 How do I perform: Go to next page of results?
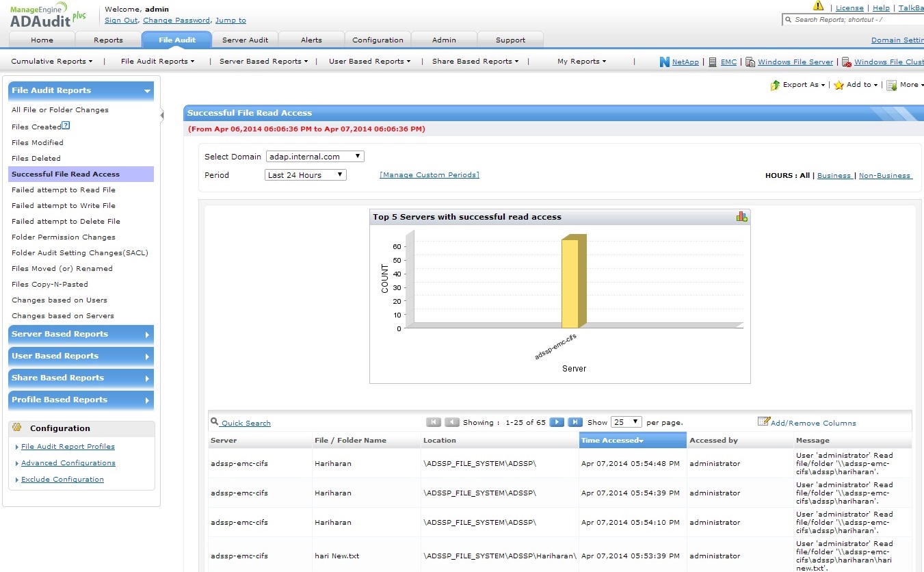click(557, 422)
